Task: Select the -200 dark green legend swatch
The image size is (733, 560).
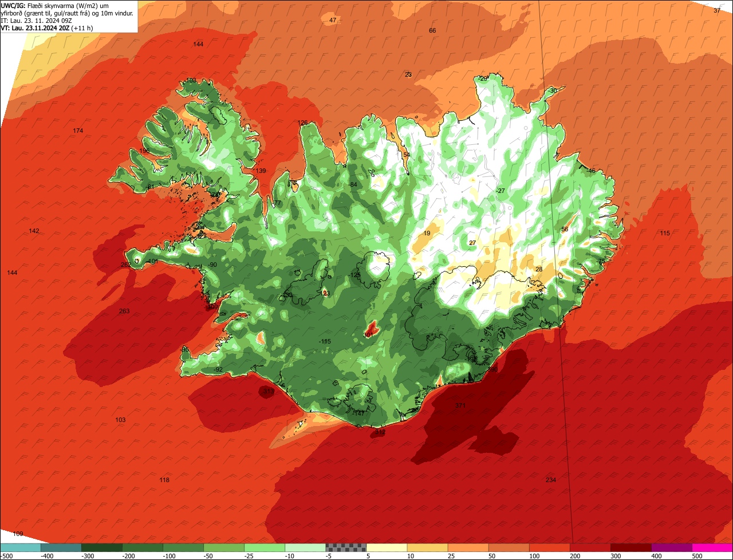Action: [143, 547]
